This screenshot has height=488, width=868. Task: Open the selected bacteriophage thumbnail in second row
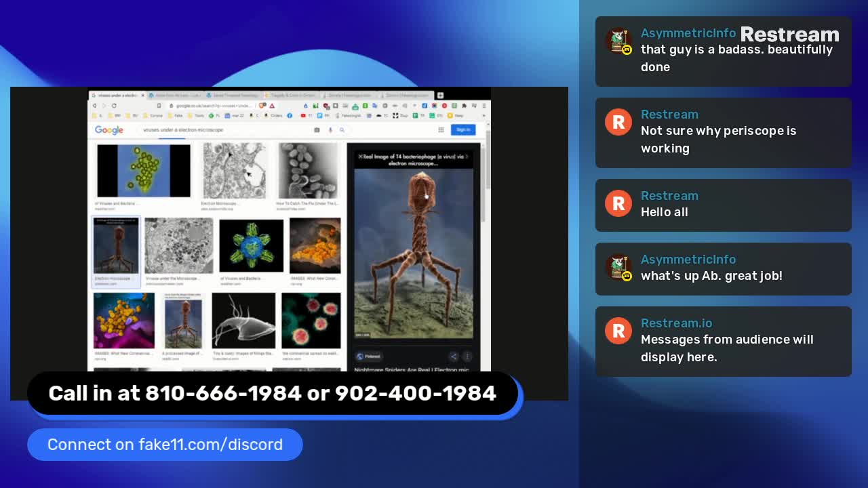(x=116, y=246)
